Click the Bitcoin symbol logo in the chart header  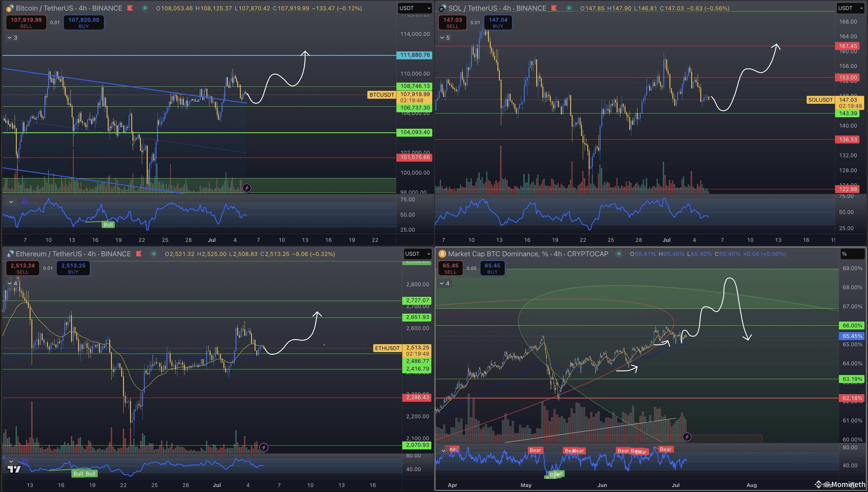10,8
